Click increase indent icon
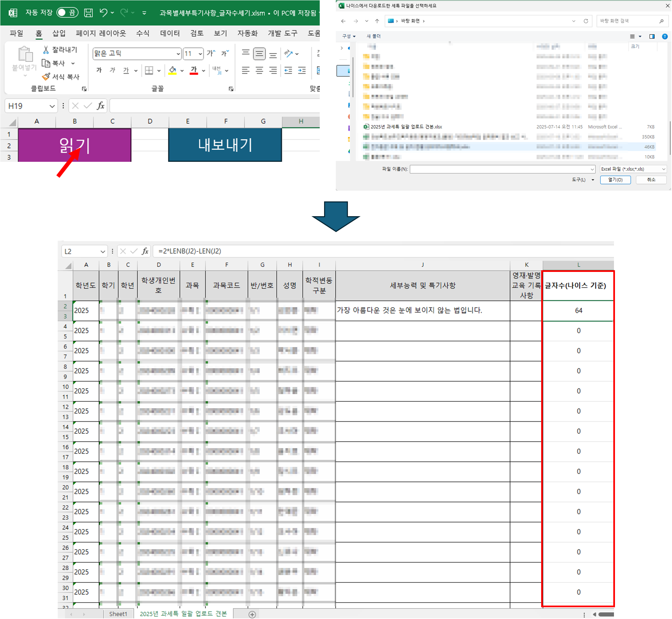Viewport: 672px width, 619px height. click(302, 70)
